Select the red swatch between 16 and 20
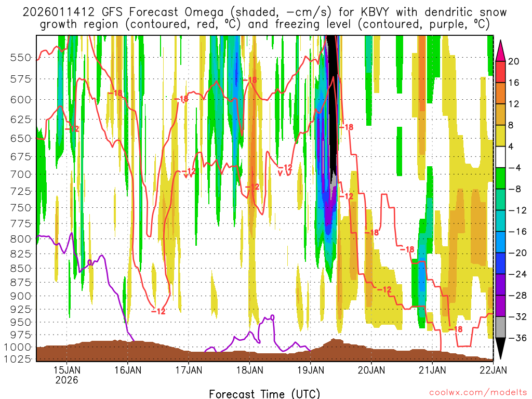The height and width of the screenshot is (399, 532). point(501,72)
